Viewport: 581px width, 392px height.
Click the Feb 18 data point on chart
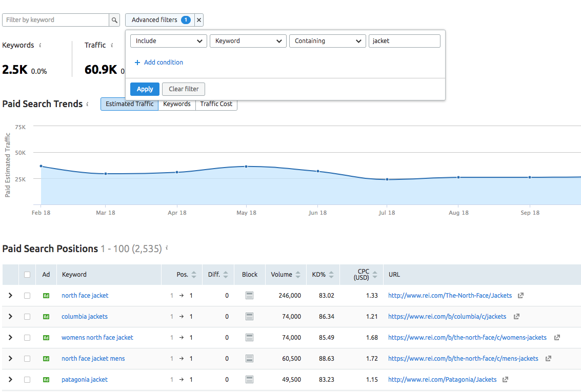[41, 166]
